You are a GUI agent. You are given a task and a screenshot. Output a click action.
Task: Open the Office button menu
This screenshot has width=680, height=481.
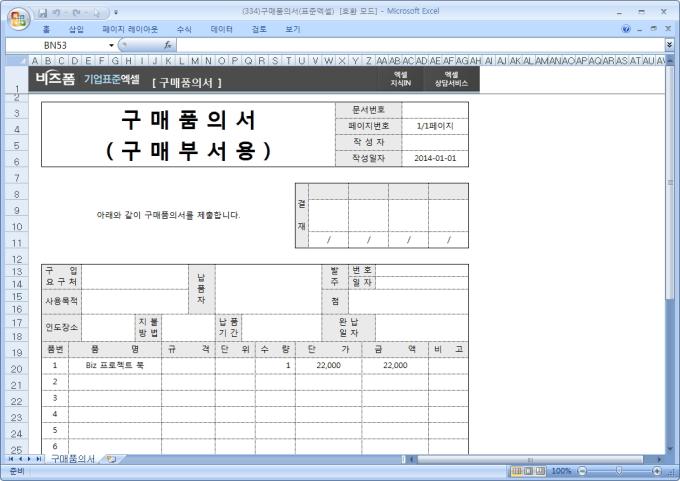pyautogui.click(x=18, y=18)
